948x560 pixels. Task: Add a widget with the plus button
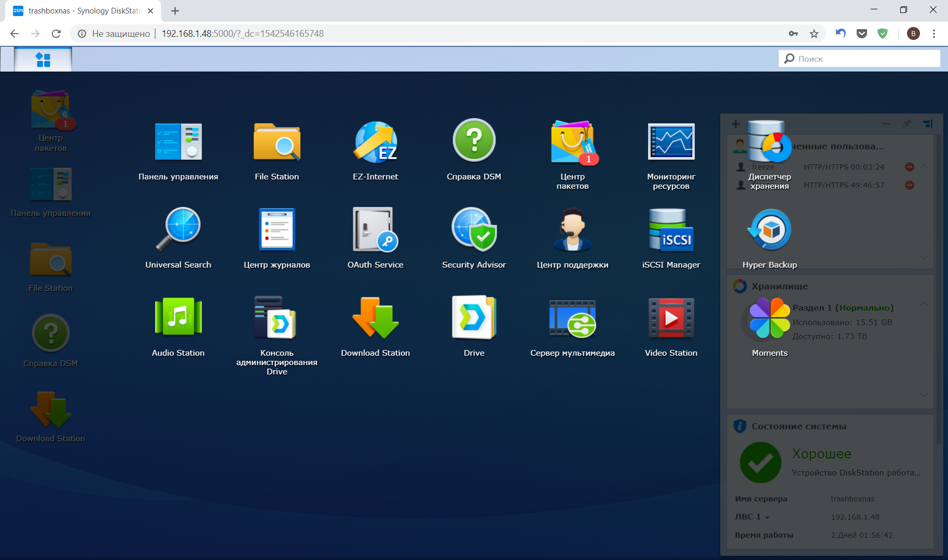[x=735, y=124]
